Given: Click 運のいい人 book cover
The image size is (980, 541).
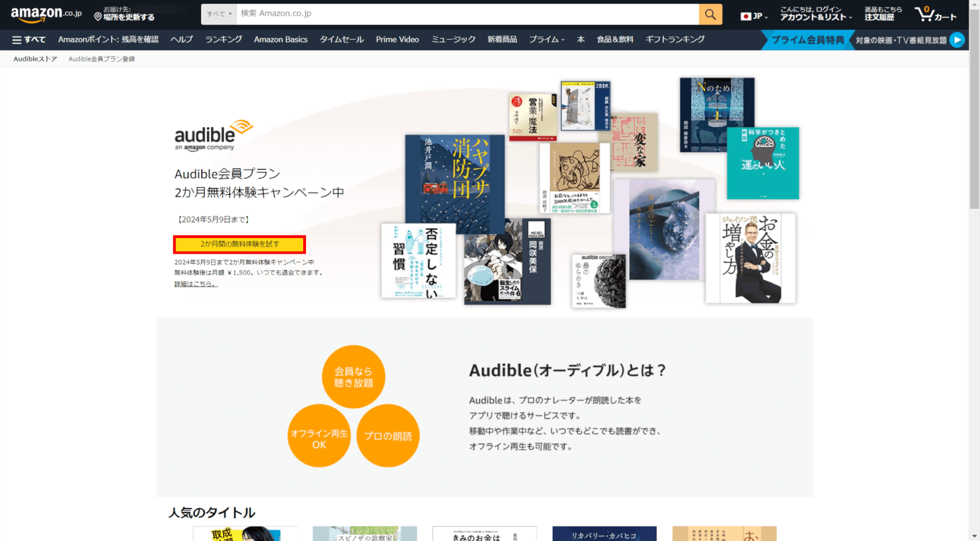Looking at the screenshot, I should [x=763, y=163].
